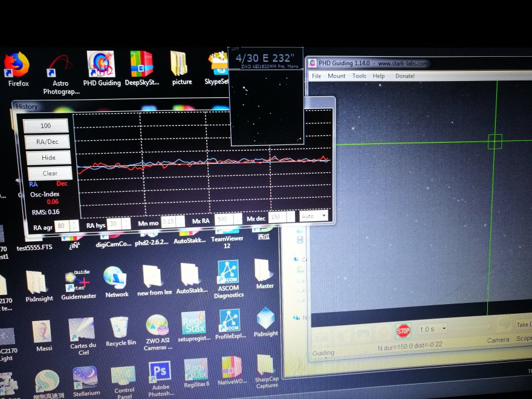Click the Donate! menu item
This screenshot has height=399, width=532.
coord(405,76)
